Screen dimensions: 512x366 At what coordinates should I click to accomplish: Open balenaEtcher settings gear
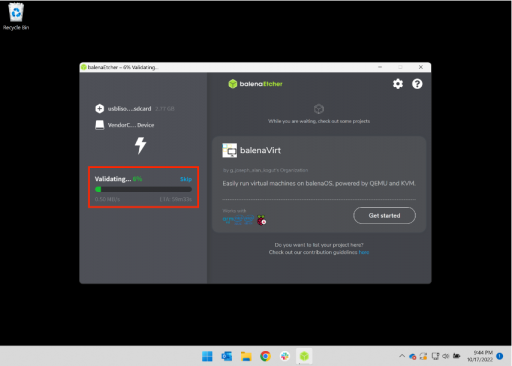click(398, 84)
